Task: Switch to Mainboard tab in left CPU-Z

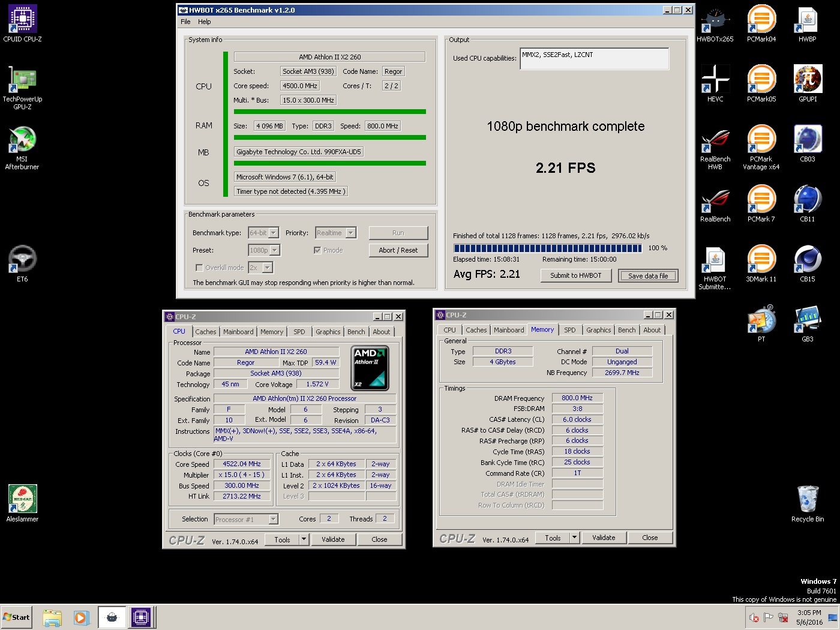Action: coord(238,332)
